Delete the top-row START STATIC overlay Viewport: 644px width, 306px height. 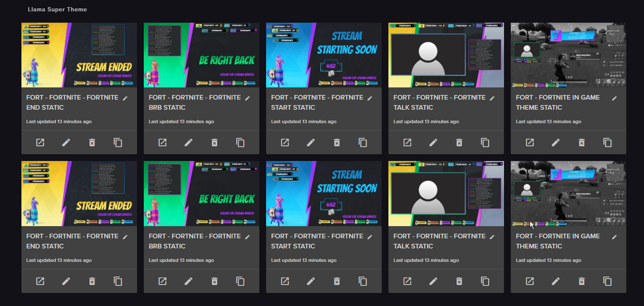pos(337,143)
